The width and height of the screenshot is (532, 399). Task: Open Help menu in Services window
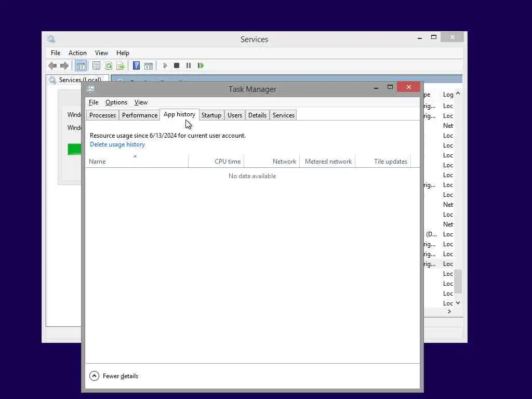tap(123, 53)
